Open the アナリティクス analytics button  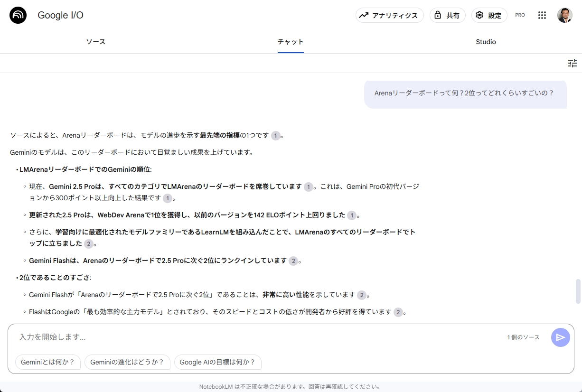click(x=389, y=15)
